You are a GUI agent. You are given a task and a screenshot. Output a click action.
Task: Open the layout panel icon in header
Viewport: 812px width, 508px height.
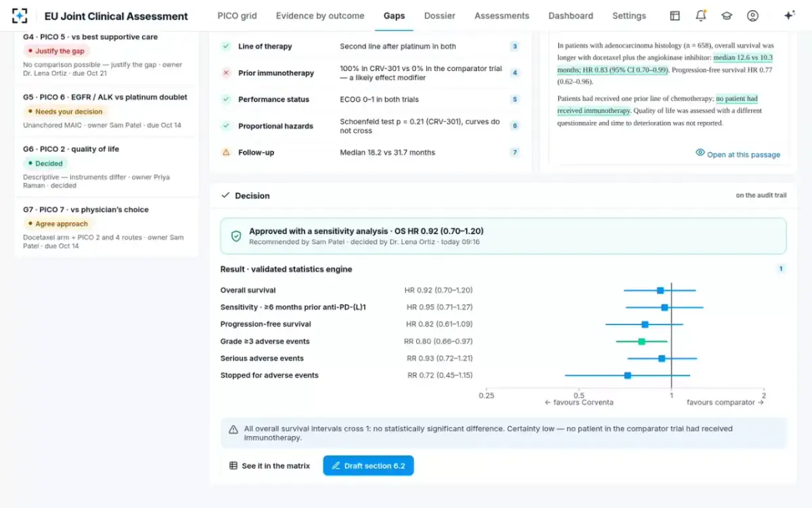click(675, 16)
